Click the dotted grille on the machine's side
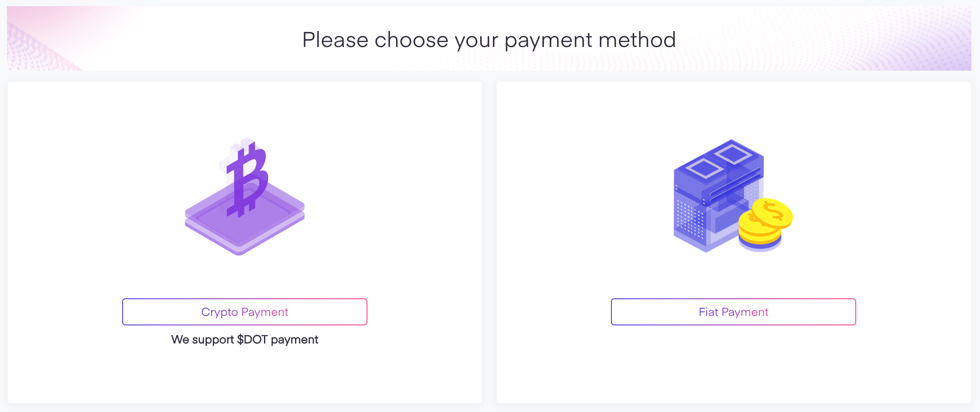This screenshot has width=980, height=412. (x=690, y=221)
